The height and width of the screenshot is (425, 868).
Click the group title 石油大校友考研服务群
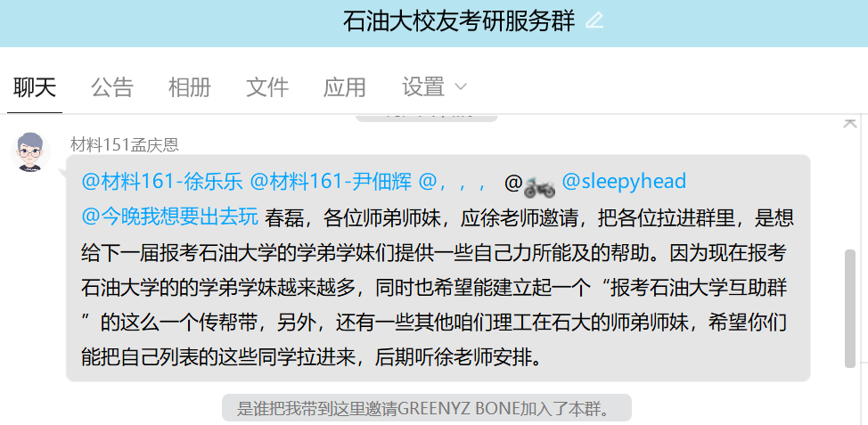click(459, 21)
